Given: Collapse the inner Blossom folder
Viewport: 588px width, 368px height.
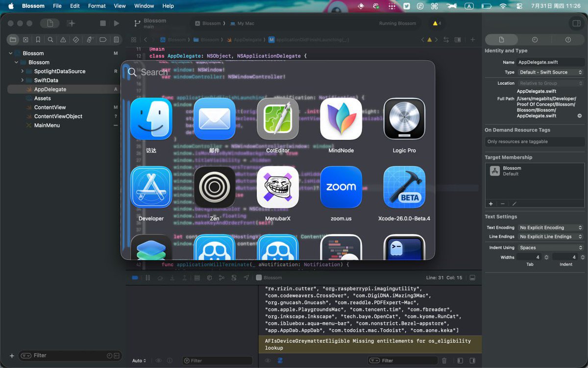Looking at the screenshot, I should [x=17, y=62].
